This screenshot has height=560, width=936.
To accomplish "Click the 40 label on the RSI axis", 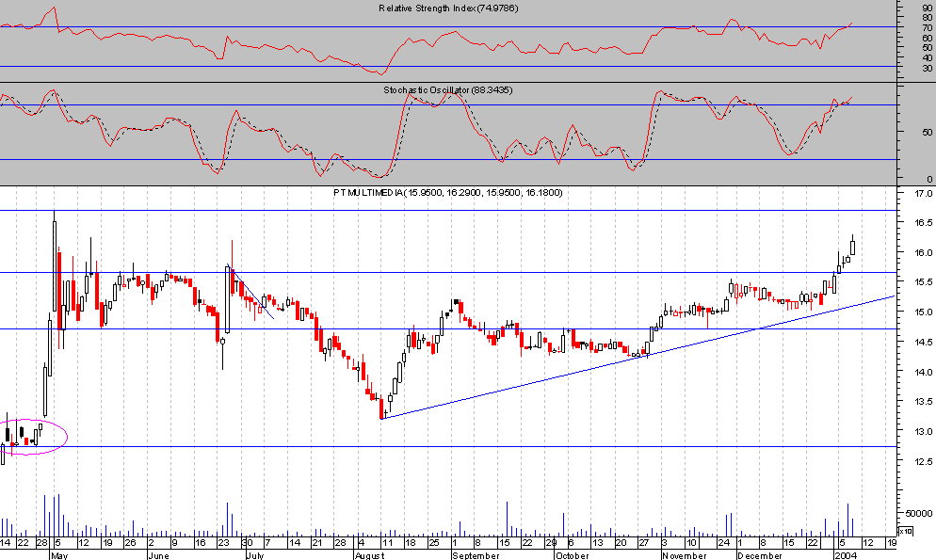I will 927,57.
